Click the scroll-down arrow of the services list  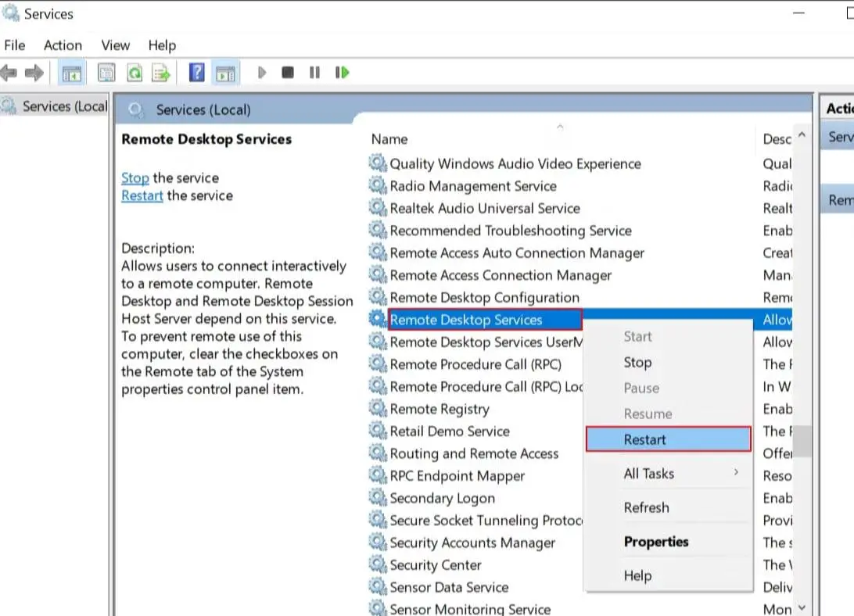tap(802, 607)
